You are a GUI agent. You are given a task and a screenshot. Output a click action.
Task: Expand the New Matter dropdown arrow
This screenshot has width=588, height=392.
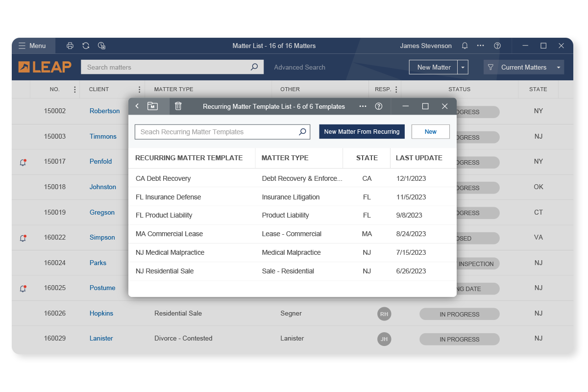[463, 67]
